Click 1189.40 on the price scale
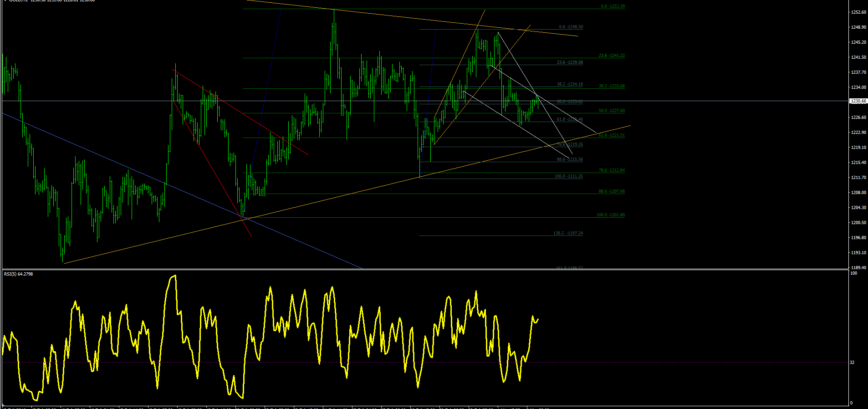This screenshot has height=409, width=868. click(858, 268)
